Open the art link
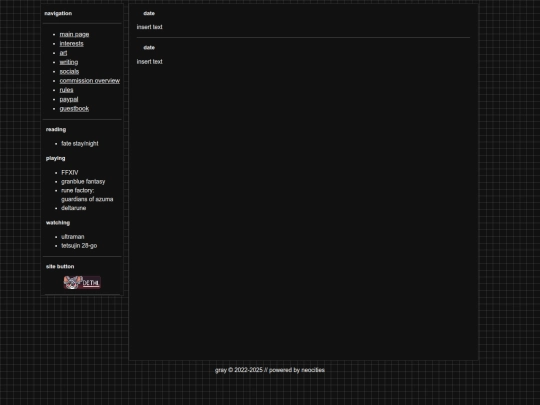Screen dimensions: 540x405 pos(63,53)
